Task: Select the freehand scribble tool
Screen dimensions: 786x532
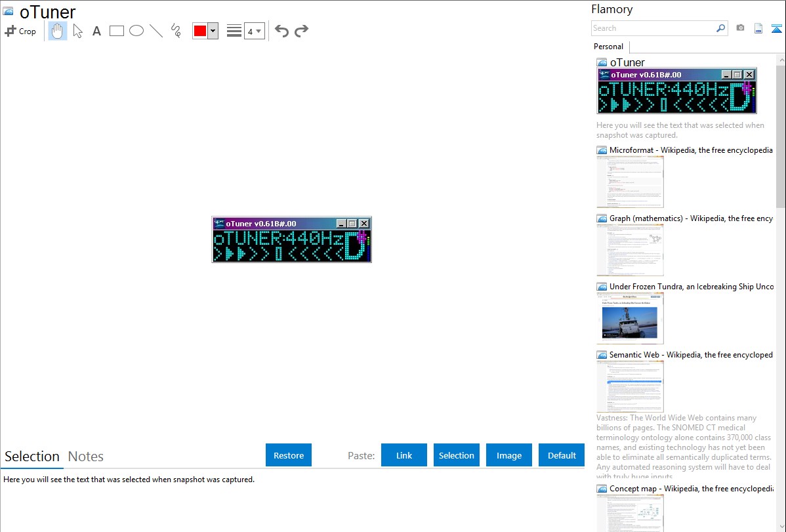Action: click(176, 31)
